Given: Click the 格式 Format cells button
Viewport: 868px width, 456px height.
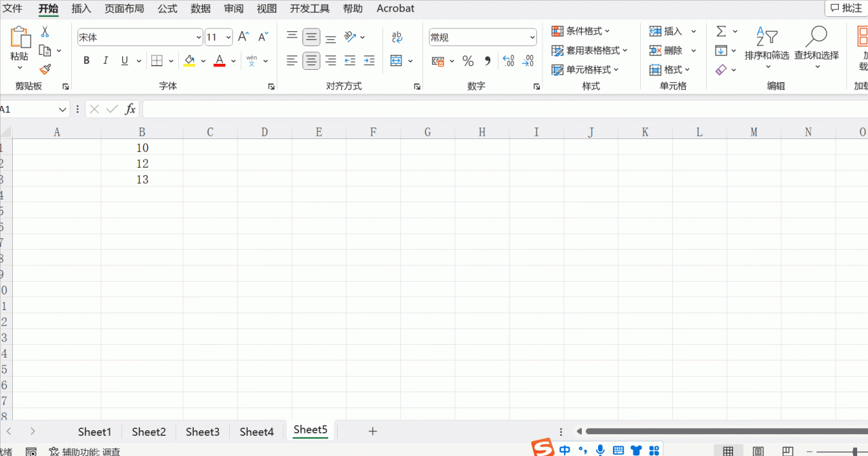Looking at the screenshot, I should [670, 69].
